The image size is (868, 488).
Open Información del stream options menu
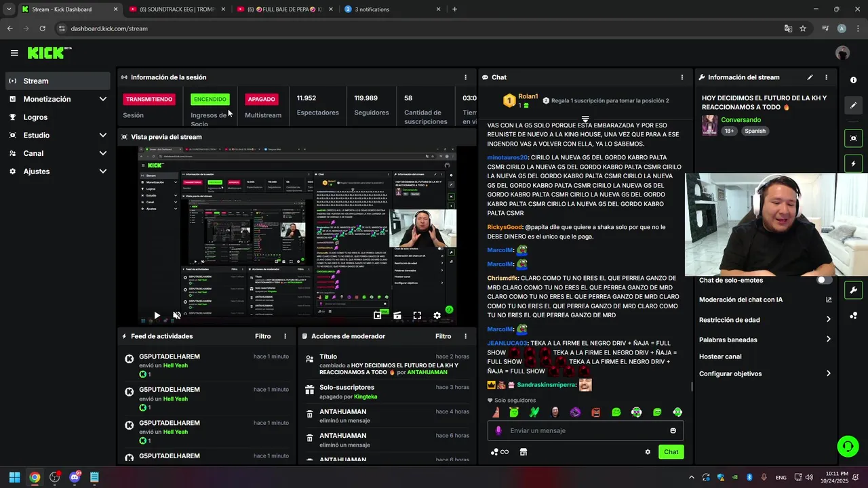[x=826, y=77]
